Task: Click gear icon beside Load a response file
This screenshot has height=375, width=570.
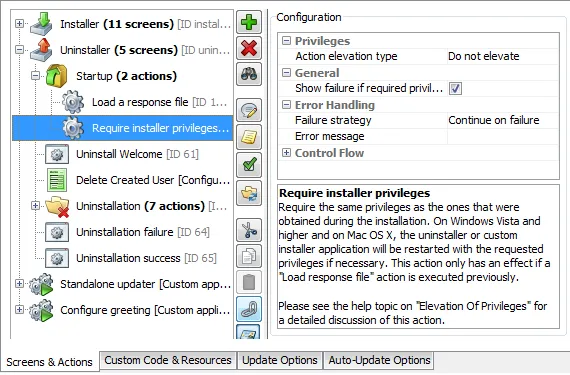Action: (73, 102)
